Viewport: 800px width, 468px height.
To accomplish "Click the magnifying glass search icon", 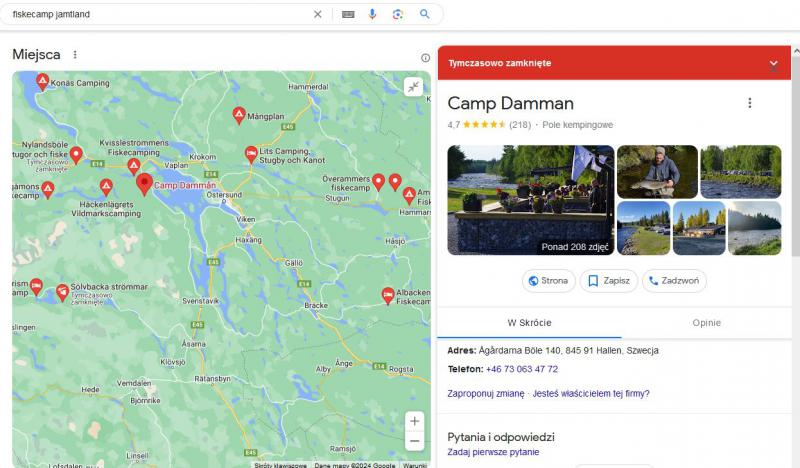I will (424, 14).
